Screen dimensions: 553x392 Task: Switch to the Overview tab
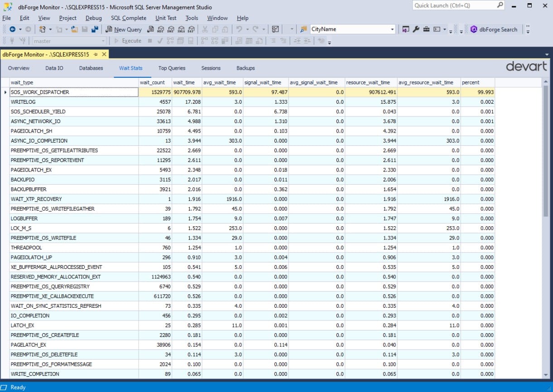[19, 68]
